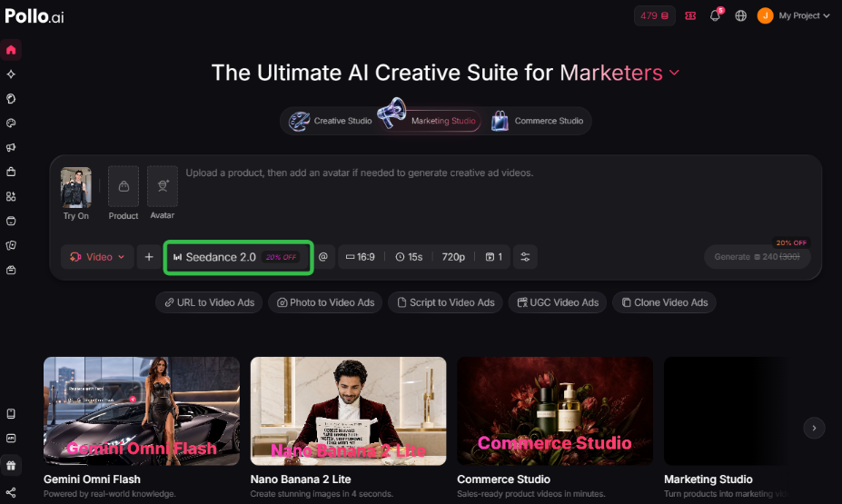
Task: Switch to the Creative Studio tab
Action: 331,121
